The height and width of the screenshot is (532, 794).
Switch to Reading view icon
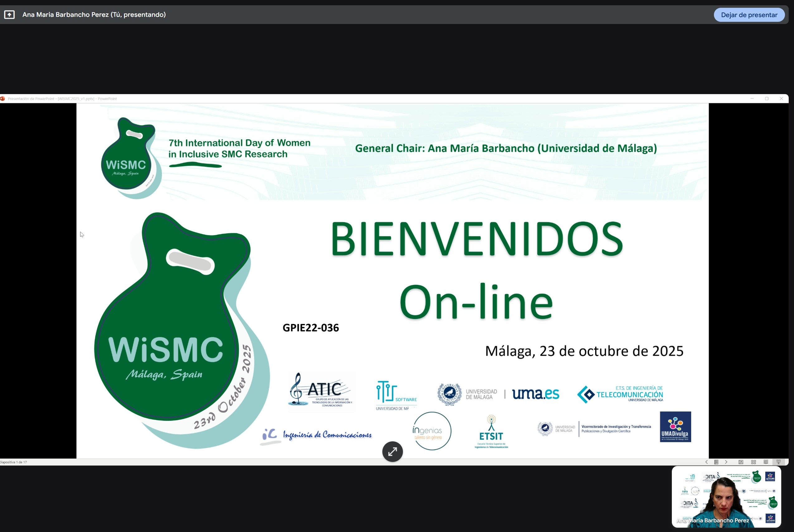tap(766, 462)
